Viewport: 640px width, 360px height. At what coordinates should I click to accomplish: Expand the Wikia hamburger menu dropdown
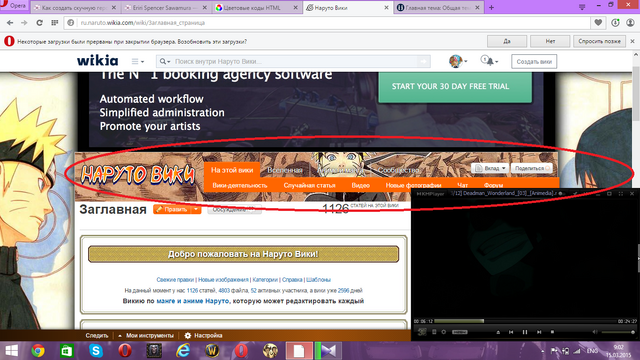[x=138, y=62]
